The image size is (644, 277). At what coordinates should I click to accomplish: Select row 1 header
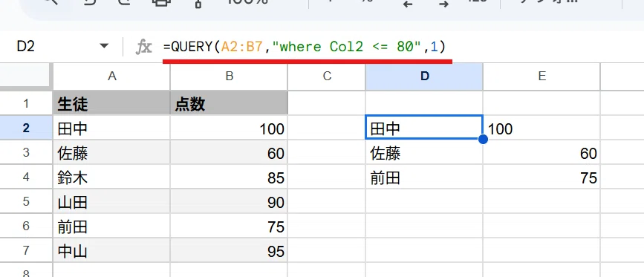point(26,103)
